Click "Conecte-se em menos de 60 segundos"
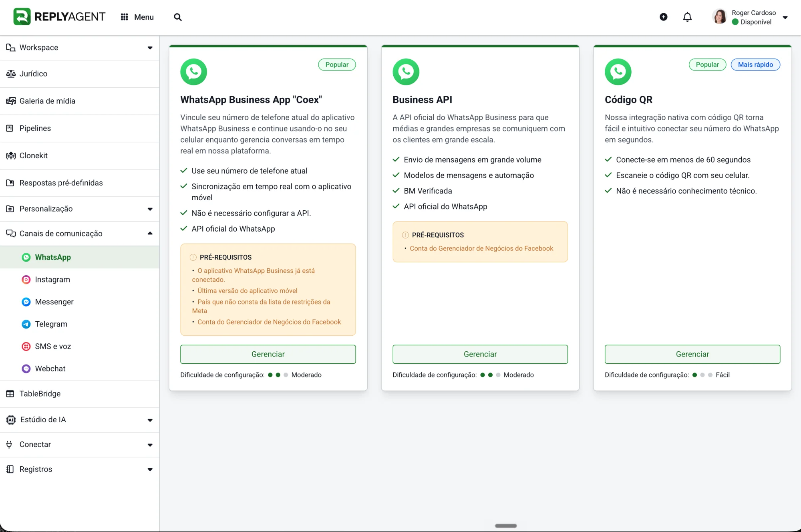Viewport: 801px width, 532px height. [x=683, y=160]
